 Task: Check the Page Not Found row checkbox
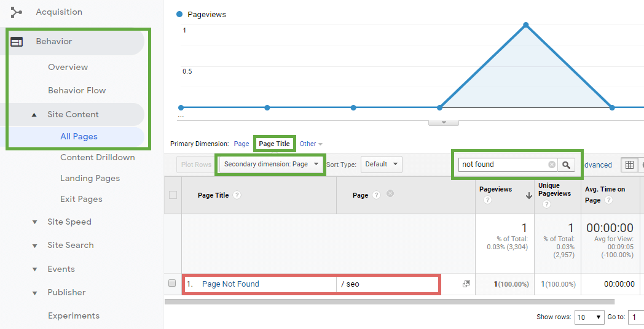pyautogui.click(x=173, y=284)
